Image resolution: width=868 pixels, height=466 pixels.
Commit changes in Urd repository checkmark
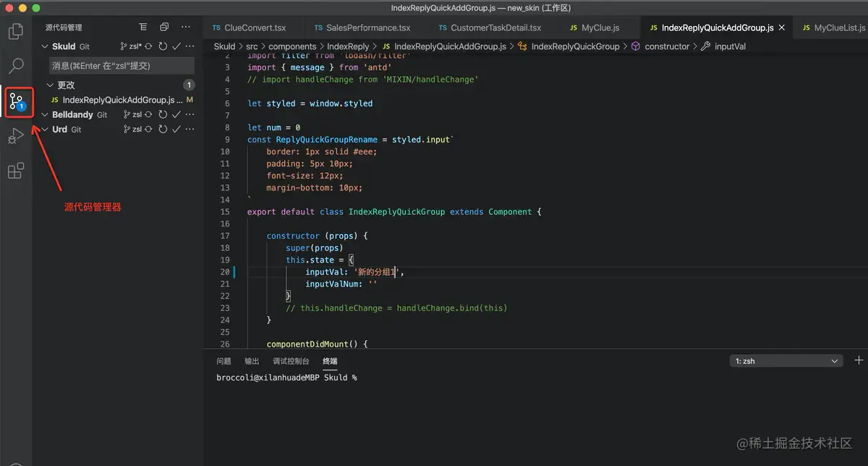pos(176,130)
